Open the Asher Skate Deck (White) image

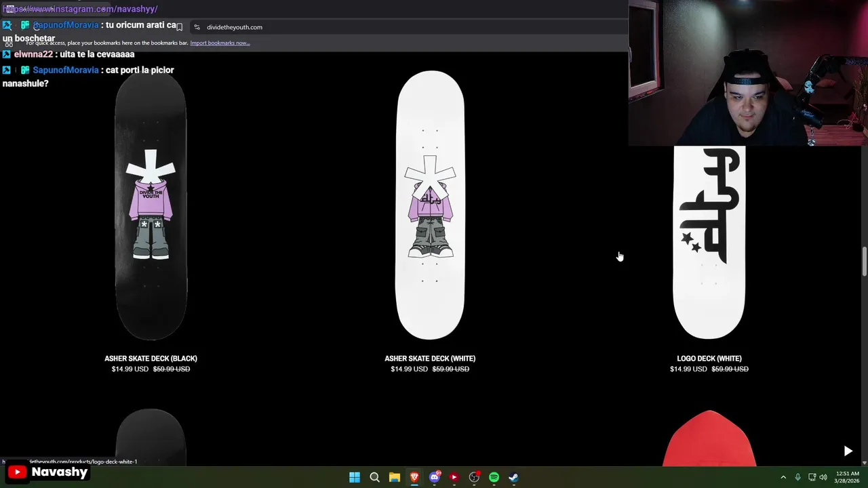tap(430, 205)
